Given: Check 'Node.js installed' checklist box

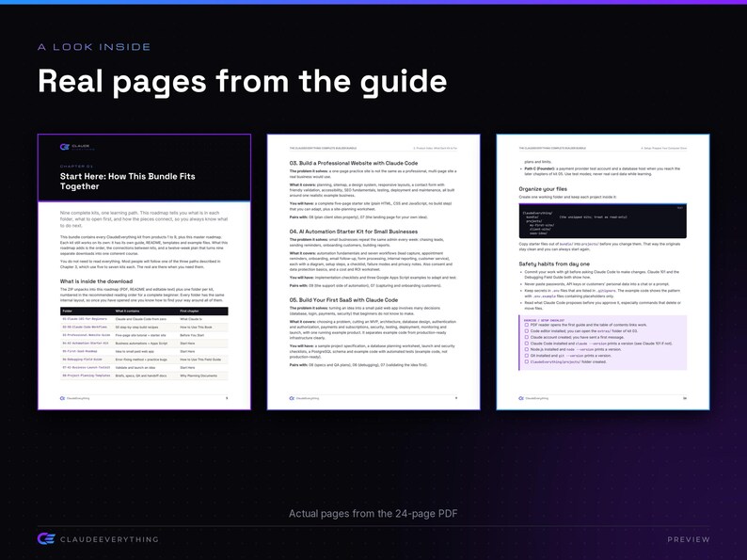Looking at the screenshot, I should 527,349.
